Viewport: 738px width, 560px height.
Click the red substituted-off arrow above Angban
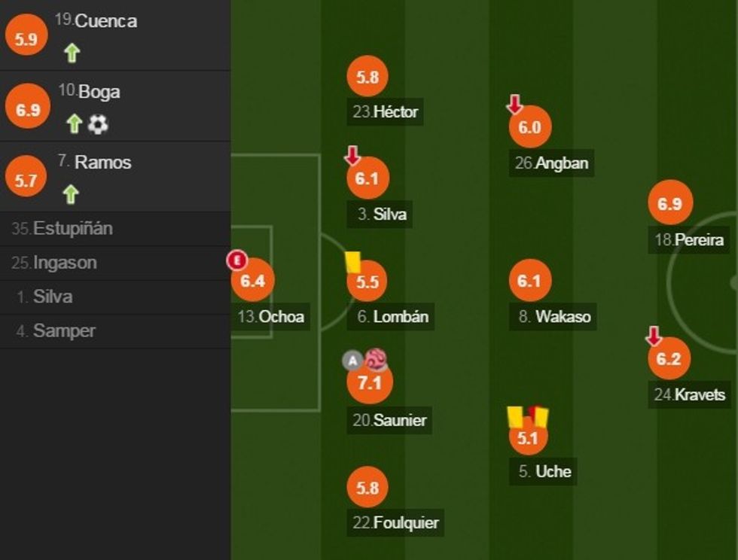[x=514, y=104]
